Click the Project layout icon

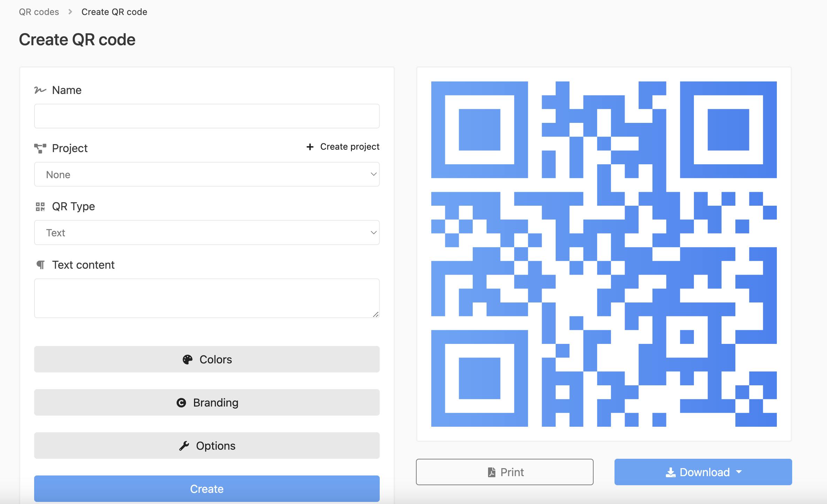pyautogui.click(x=40, y=148)
